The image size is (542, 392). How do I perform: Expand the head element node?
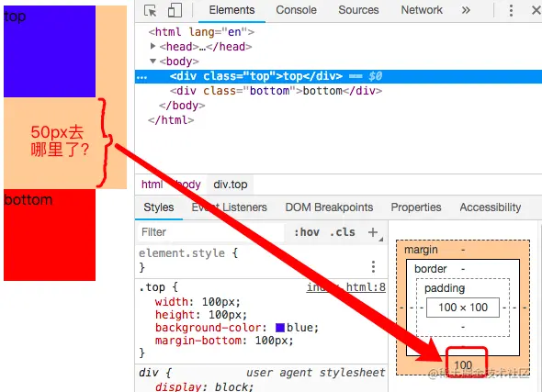152,46
